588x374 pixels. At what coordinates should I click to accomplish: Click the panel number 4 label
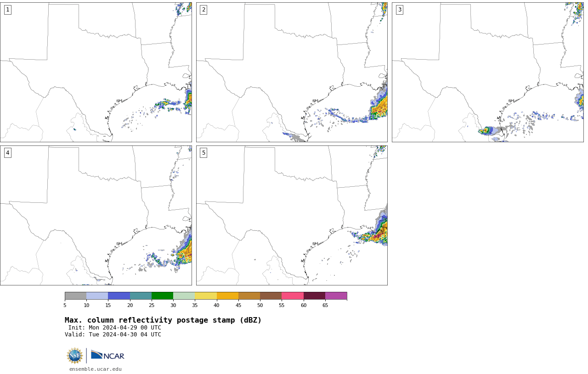point(7,153)
